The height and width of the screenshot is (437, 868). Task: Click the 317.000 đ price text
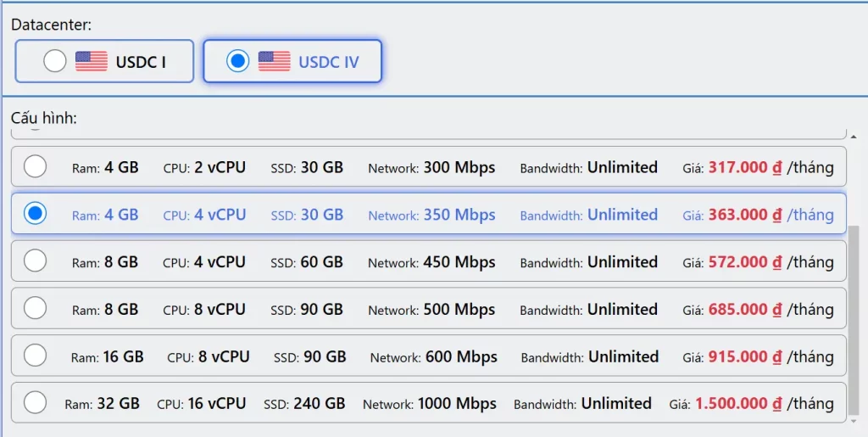click(744, 167)
